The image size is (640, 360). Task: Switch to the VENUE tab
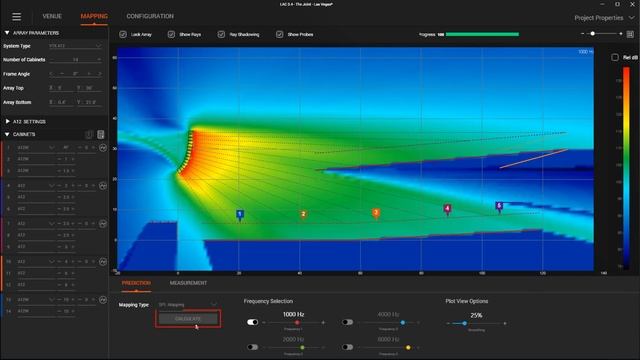(x=52, y=16)
